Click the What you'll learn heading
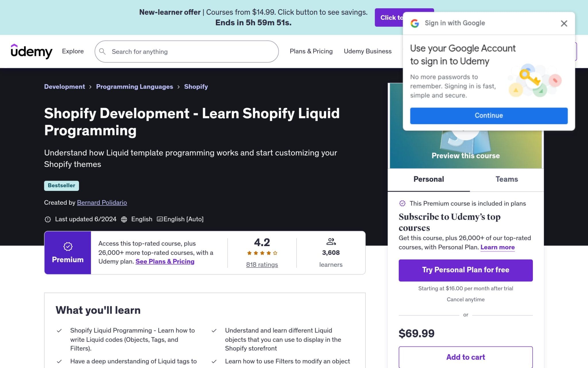 [x=98, y=310]
